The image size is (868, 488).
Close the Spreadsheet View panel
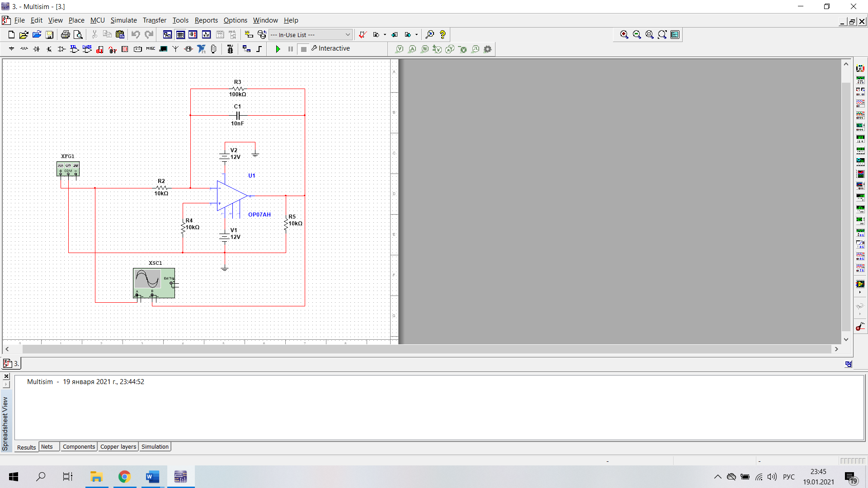point(6,376)
